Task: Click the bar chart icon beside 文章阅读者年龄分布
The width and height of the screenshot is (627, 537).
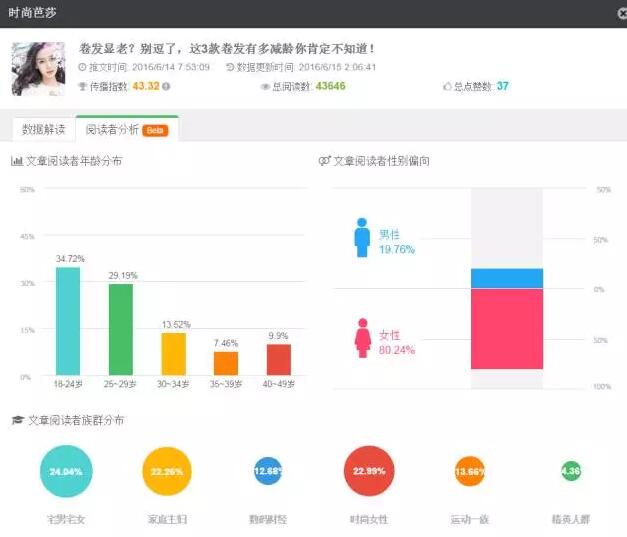Action: click(x=17, y=161)
